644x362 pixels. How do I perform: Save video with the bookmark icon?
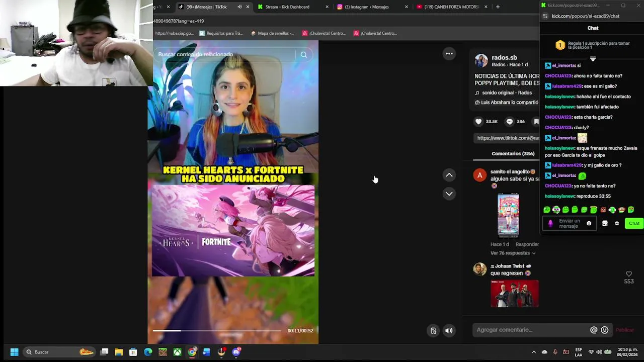536,121
